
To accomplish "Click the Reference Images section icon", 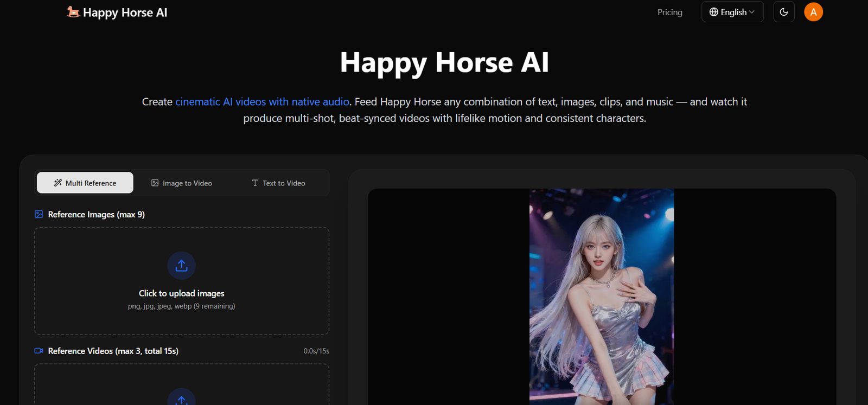I will (39, 215).
